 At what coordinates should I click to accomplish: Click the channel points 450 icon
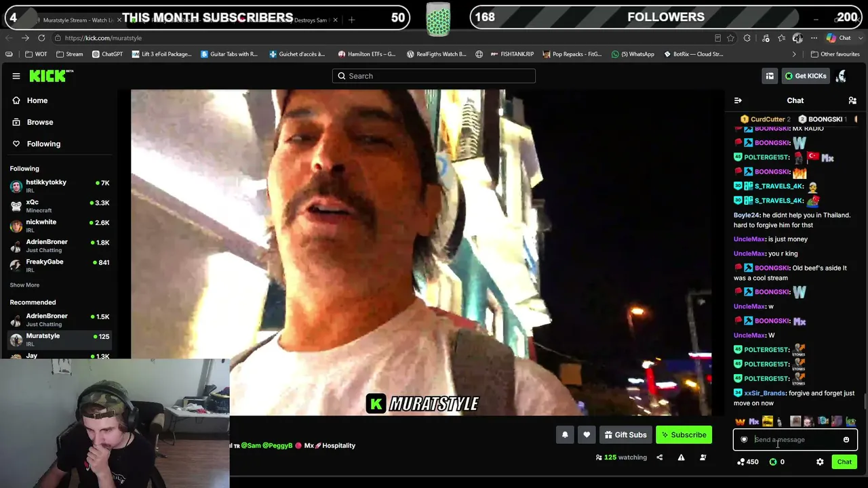[x=741, y=462]
